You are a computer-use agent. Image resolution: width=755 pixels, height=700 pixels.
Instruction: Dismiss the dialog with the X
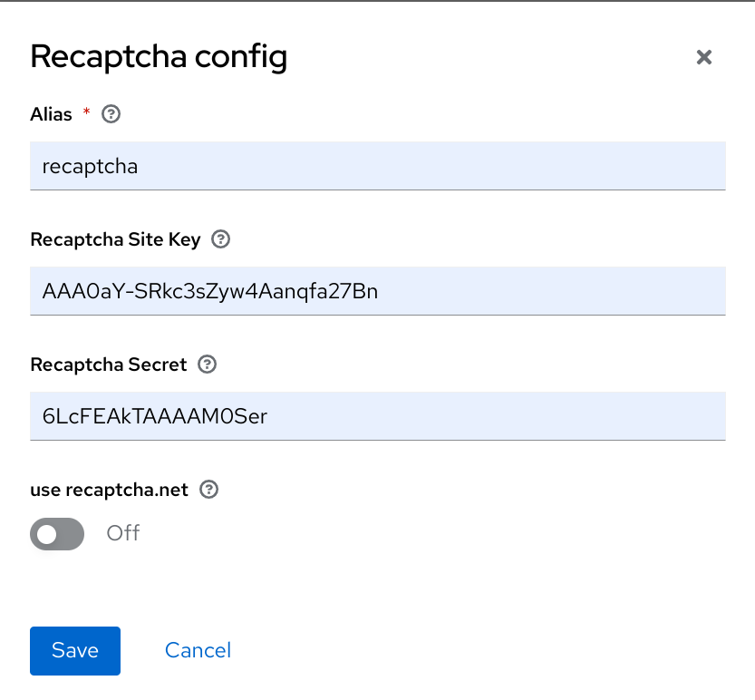[704, 57]
